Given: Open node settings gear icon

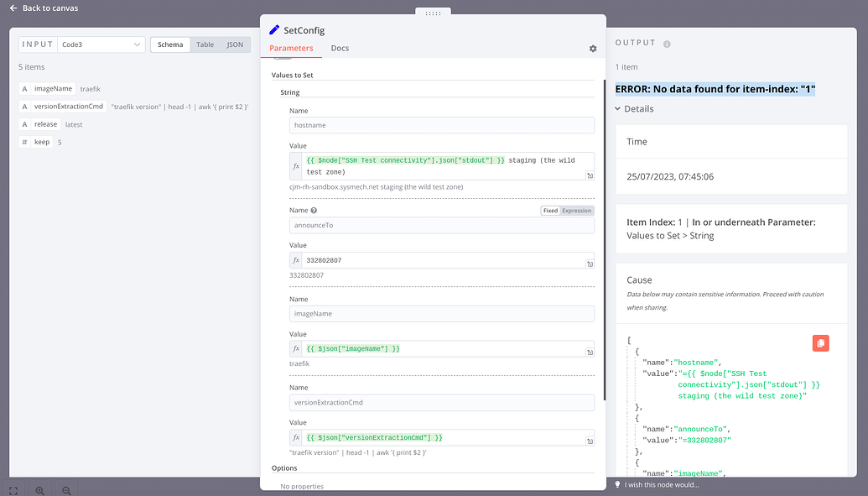Looking at the screenshot, I should click(x=593, y=49).
